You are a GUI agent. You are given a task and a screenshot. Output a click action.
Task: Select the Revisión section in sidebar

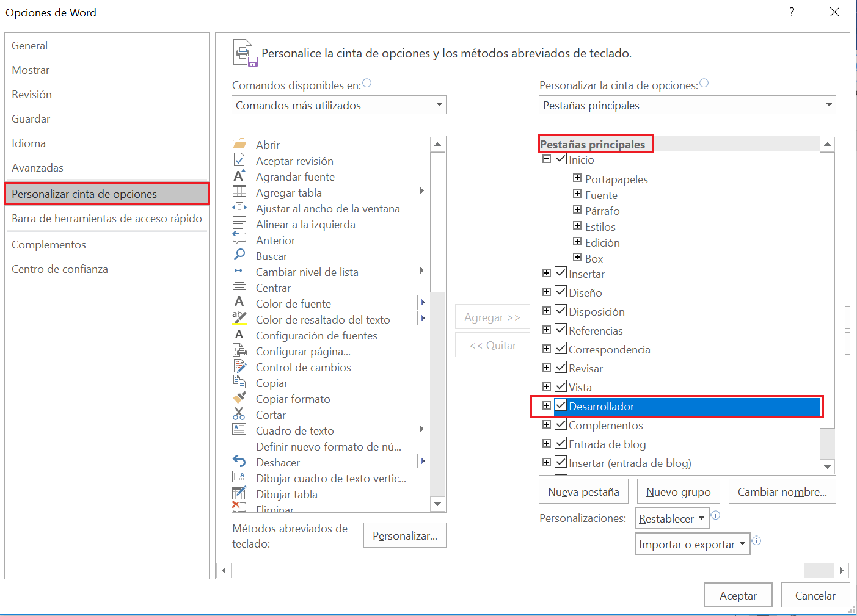point(31,94)
